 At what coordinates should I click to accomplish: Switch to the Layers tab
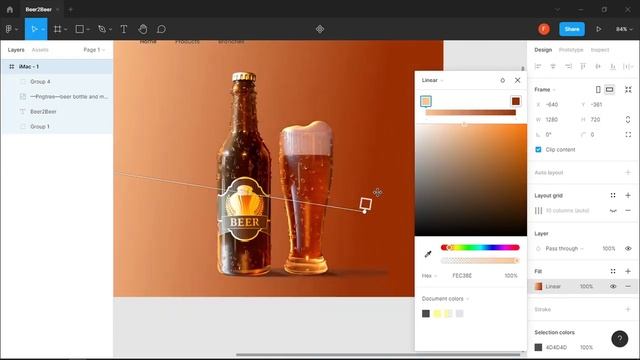[16, 50]
